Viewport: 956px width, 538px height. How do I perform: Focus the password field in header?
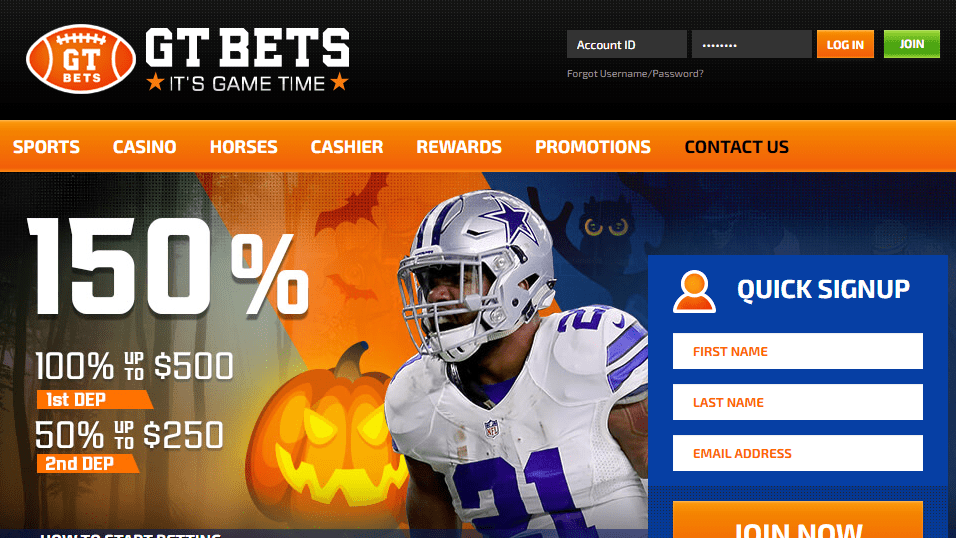tap(752, 45)
